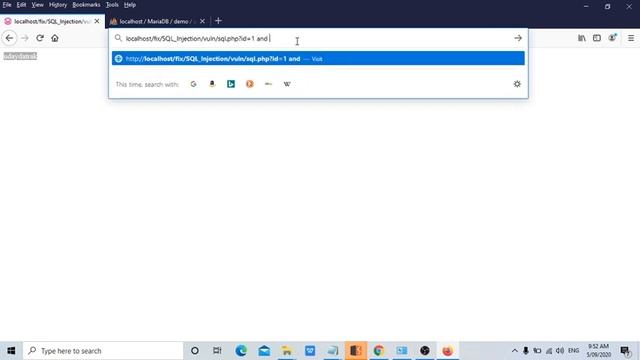The height and width of the screenshot is (360, 640).
Task: Open the File menu
Action: click(7, 5)
